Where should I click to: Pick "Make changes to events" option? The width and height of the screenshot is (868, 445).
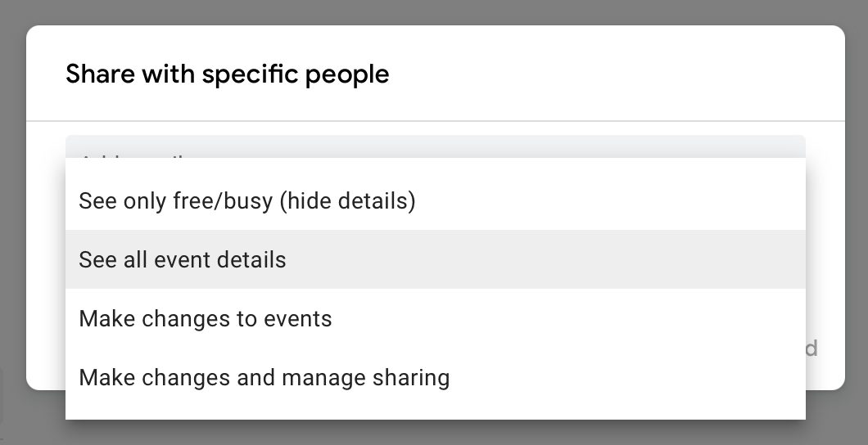click(x=206, y=318)
